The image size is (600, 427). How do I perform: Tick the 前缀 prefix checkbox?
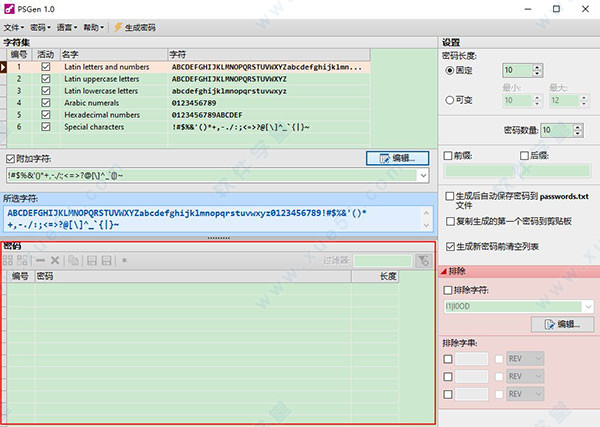[x=448, y=155]
